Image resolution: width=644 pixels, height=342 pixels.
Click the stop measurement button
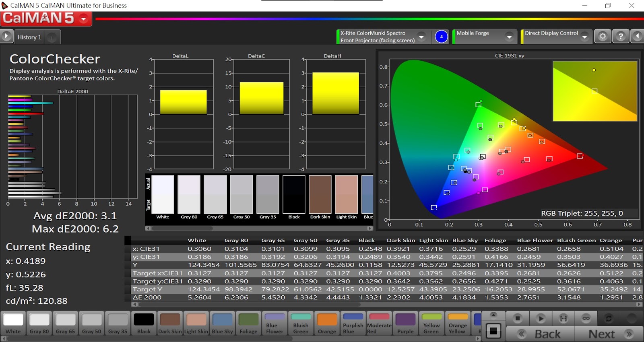518,318
